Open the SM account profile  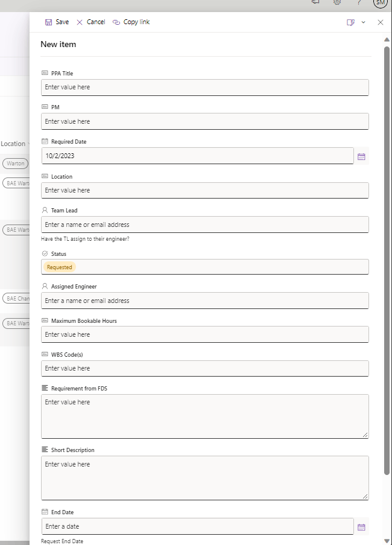point(380,2)
